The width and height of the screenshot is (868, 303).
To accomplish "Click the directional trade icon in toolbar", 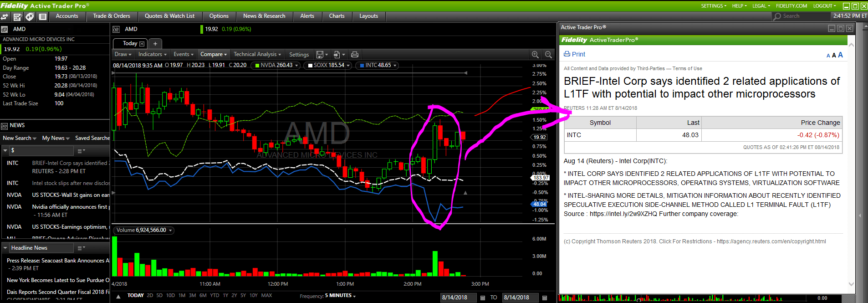I will coord(30,17).
